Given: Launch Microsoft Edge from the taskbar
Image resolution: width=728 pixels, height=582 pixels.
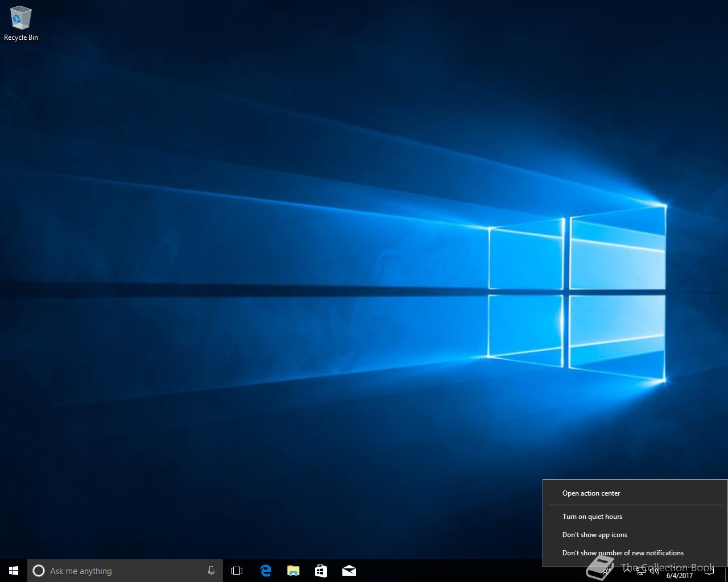Looking at the screenshot, I should click(x=266, y=571).
